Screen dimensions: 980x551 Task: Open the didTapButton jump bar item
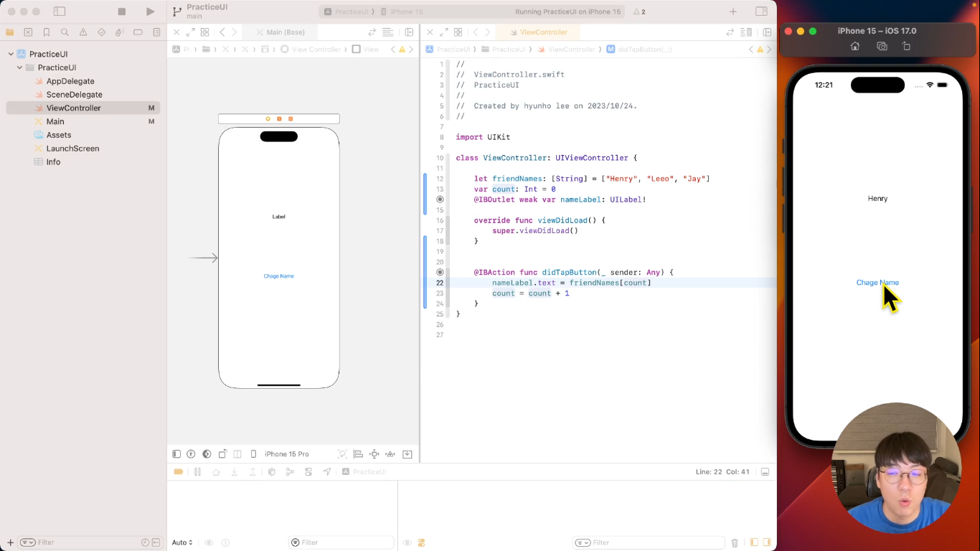click(x=640, y=50)
